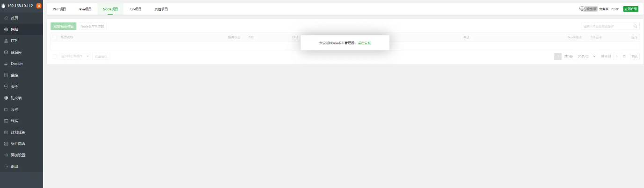Tick the select-all checkbox in the table header
This screenshot has width=644, height=188.
click(x=55, y=37)
